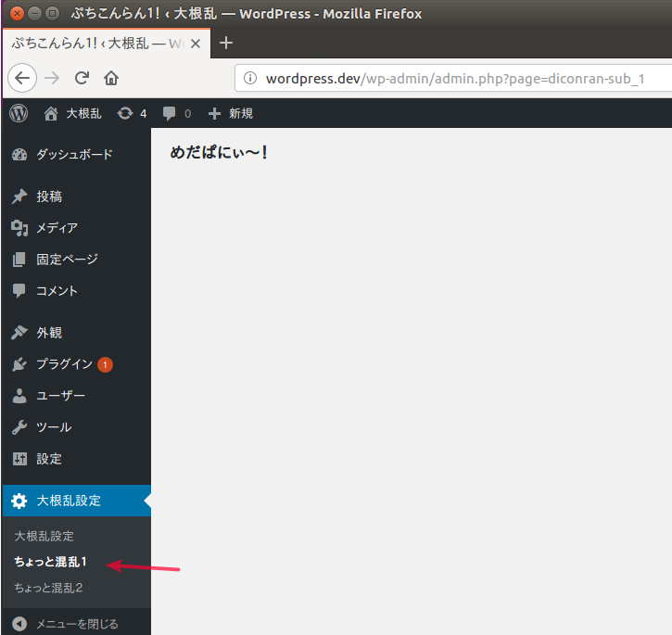672x635 pixels.
Task: Open a new tab with plus button
Action: click(226, 43)
